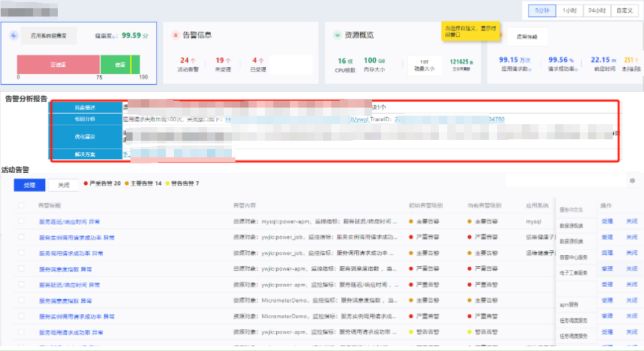Select the 24小时 time range
Viewport: 644px width, 351px height.
pyautogui.click(x=596, y=10)
